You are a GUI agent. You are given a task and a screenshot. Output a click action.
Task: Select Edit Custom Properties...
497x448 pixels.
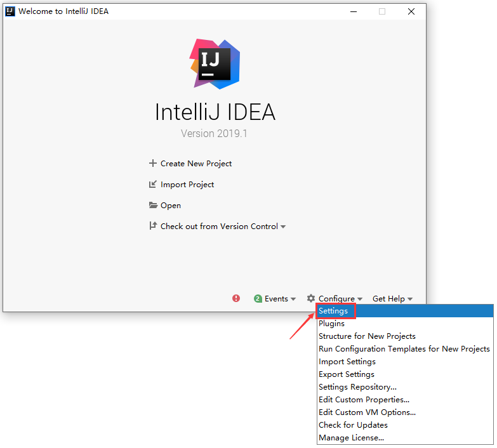(406, 400)
